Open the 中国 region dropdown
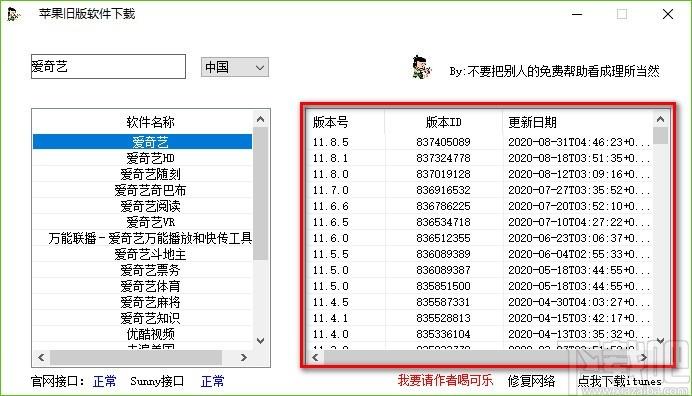 [x=234, y=67]
